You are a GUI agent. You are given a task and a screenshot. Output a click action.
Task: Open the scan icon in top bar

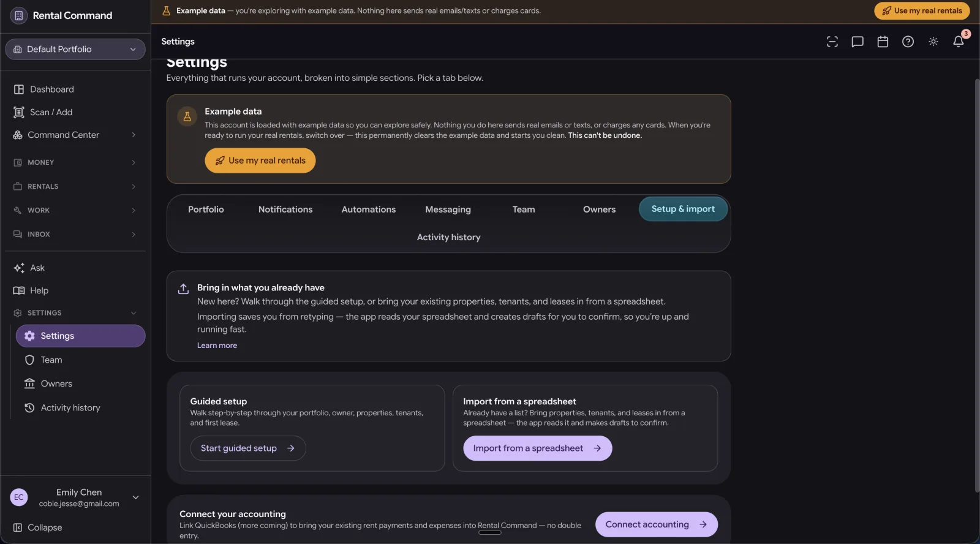832,42
